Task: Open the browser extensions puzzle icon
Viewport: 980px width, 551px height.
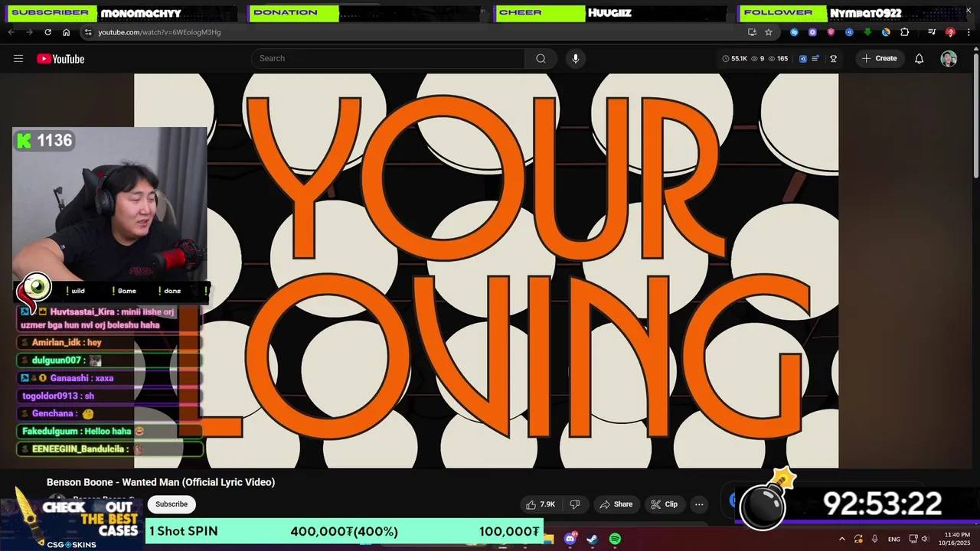Action: [x=904, y=32]
